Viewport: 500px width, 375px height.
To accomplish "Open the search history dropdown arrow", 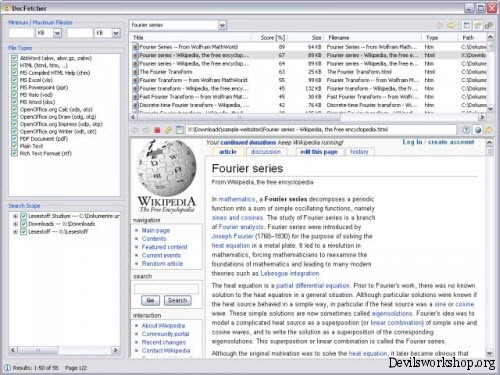I will click(222, 25).
